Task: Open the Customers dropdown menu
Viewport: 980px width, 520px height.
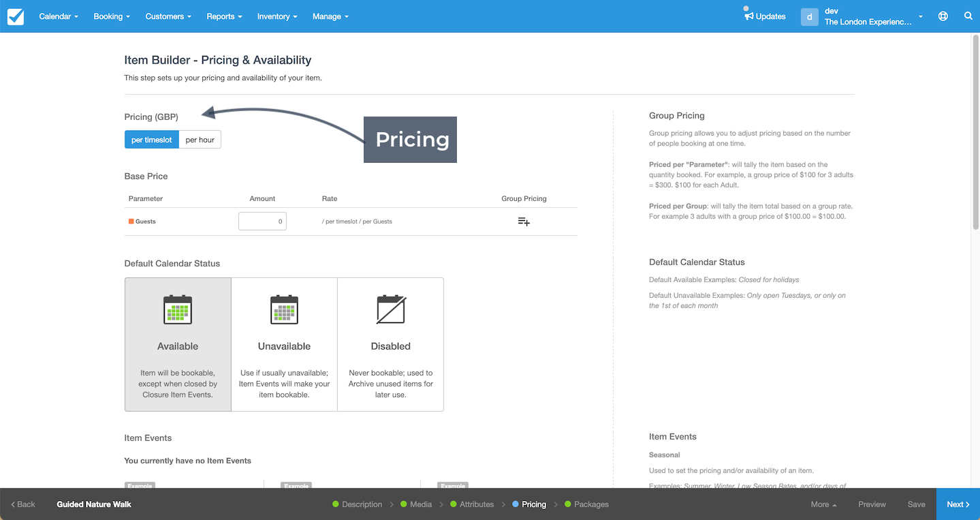Action: 168,16
